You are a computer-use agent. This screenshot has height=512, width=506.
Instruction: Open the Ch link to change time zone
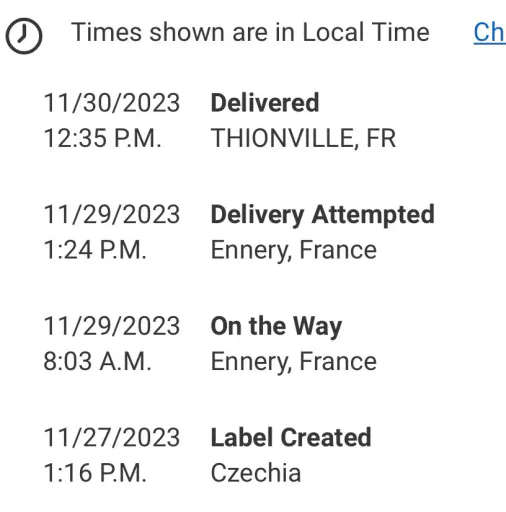coord(490,33)
